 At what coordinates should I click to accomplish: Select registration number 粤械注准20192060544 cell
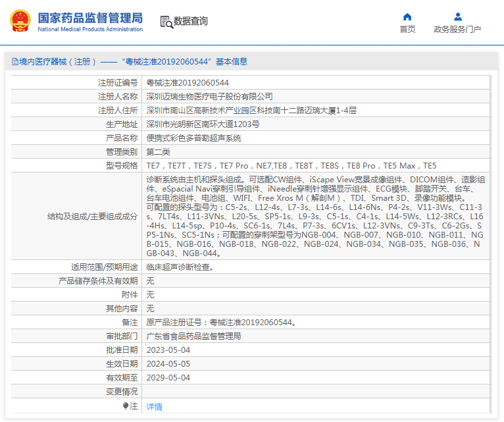point(316,83)
